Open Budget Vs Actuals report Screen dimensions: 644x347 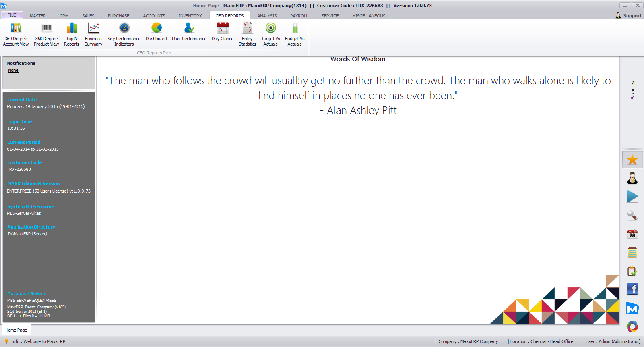point(295,34)
